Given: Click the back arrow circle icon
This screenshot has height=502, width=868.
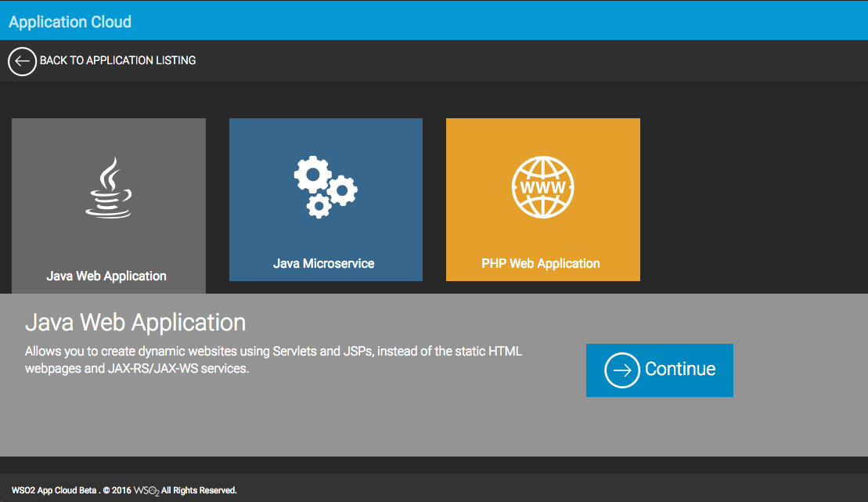Looking at the screenshot, I should 22,61.
